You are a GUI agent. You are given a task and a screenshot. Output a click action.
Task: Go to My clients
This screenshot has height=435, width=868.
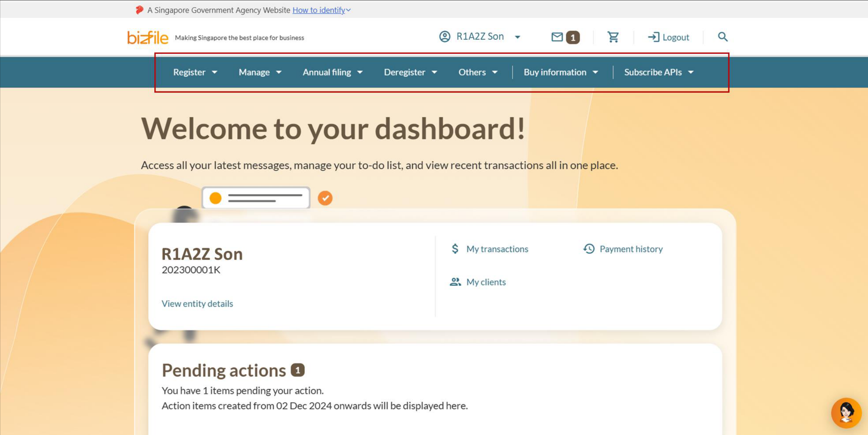[x=486, y=282]
